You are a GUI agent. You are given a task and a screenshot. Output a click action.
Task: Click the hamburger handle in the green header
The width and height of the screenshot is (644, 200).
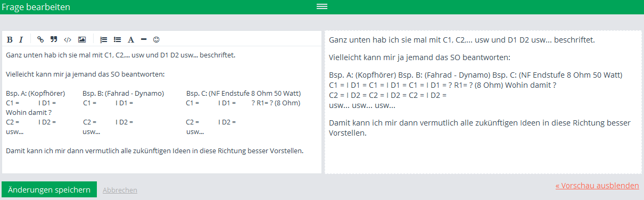pos(322,7)
